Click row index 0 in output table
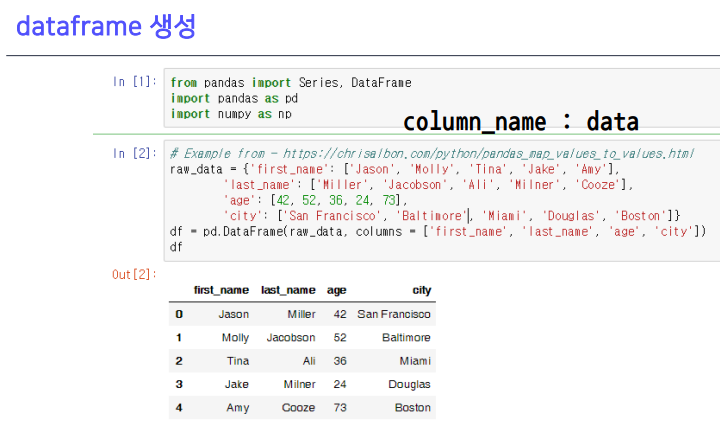Image resolution: width=720 pixels, height=429 pixels. point(179,314)
